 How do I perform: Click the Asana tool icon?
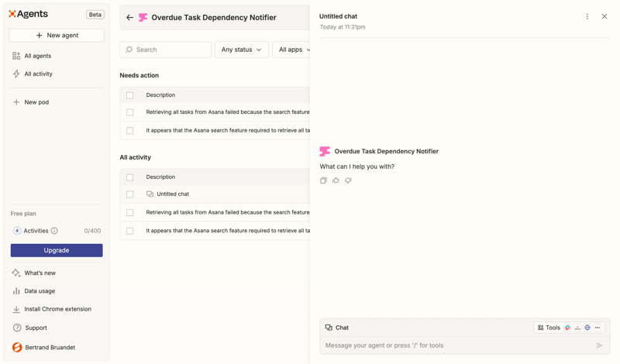pos(577,328)
